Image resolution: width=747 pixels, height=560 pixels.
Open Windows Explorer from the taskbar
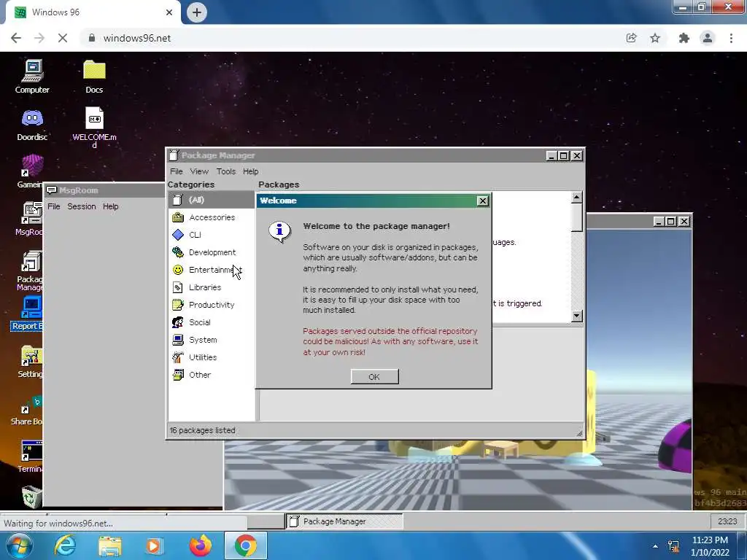tap(109, 545)
